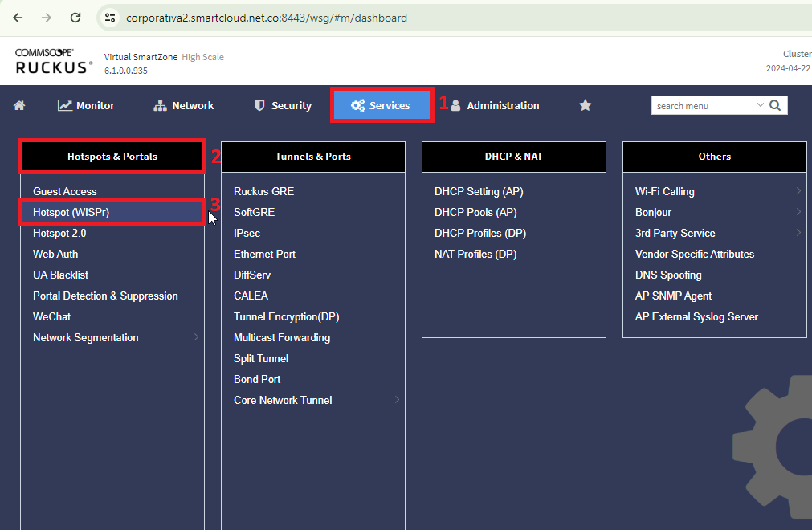The image size is (812, 530).
Task: Open CALEA
Action: coord(251,296)
